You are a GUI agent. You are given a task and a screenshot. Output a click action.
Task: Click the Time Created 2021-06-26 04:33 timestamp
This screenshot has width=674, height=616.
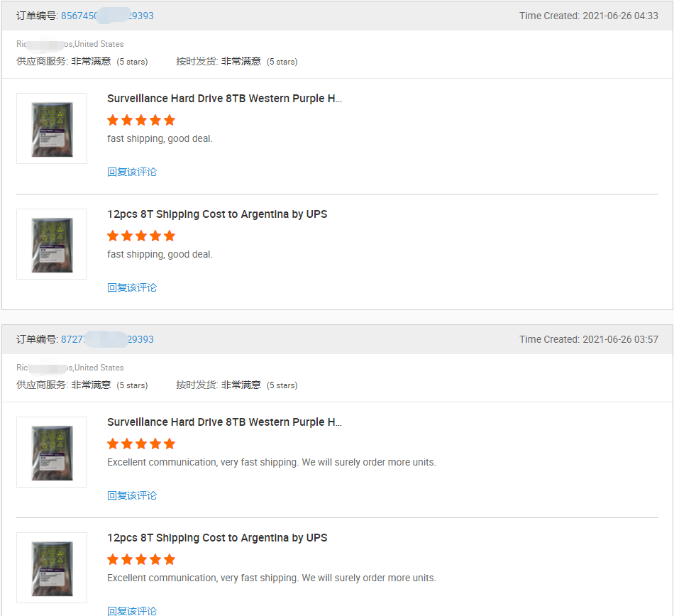(x=588, y=16)
